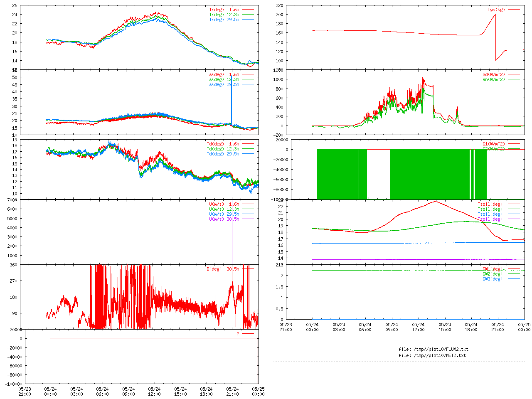532x399 pixels.
Task: Click the GW3(deg) blue legend entry
Action: click(x=493, y=279)
